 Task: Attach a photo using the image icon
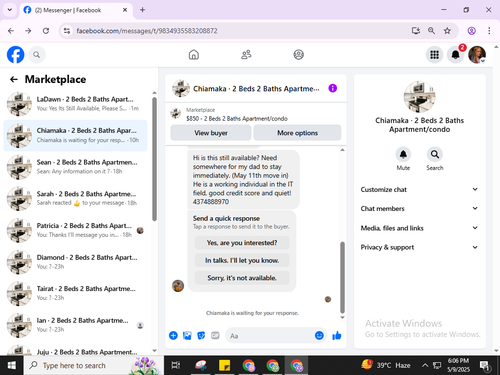click(187, 335)
